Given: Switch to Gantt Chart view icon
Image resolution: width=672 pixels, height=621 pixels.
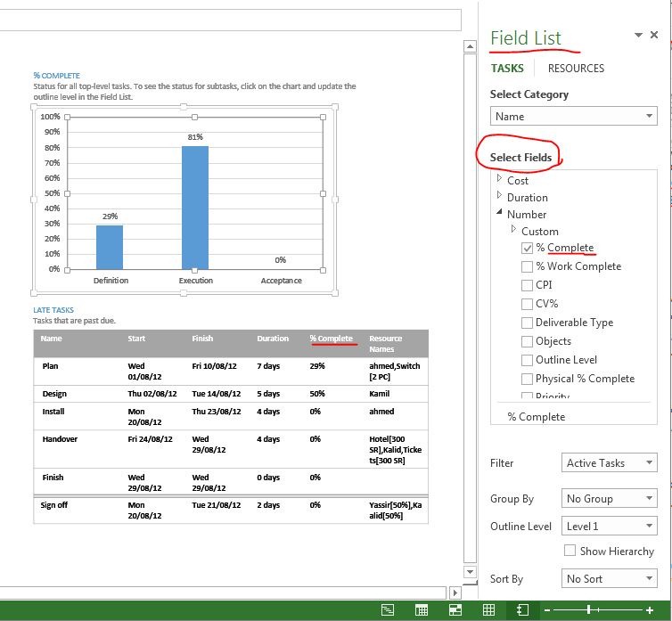Looking at the screenshot, I should (x=388, y=609).
